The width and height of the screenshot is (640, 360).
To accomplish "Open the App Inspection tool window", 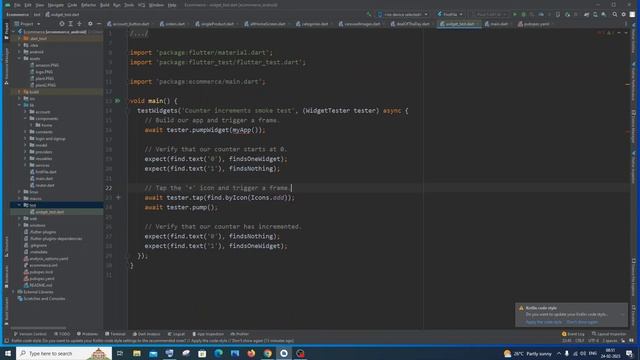I will pyautogui.click(x=208, y=334).
